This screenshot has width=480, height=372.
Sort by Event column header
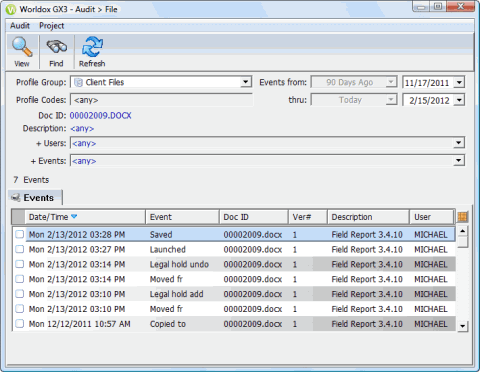tap(182, 217)
